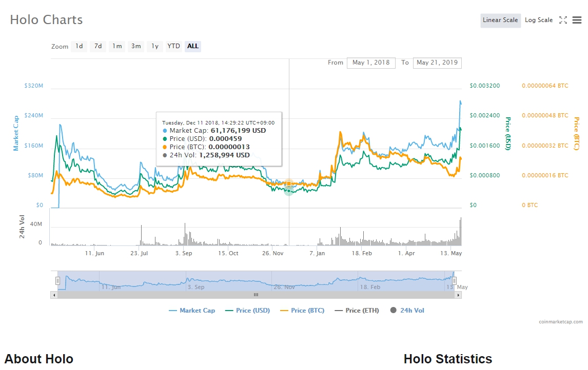The height and width of the screenshot is (370, 588).
Task: Click the green USD price marker at Dec 11
Action: (x=289, y=191)
